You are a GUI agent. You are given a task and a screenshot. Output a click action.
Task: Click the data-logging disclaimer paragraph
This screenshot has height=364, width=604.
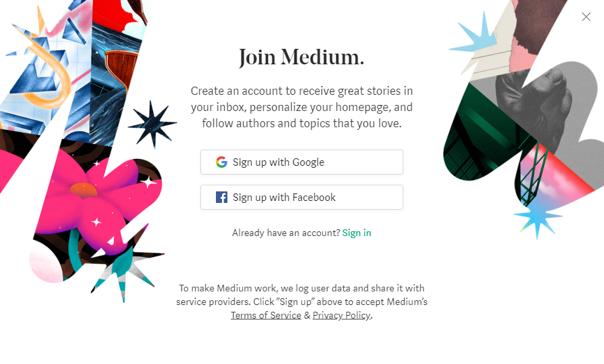click(x=302, y=302)
